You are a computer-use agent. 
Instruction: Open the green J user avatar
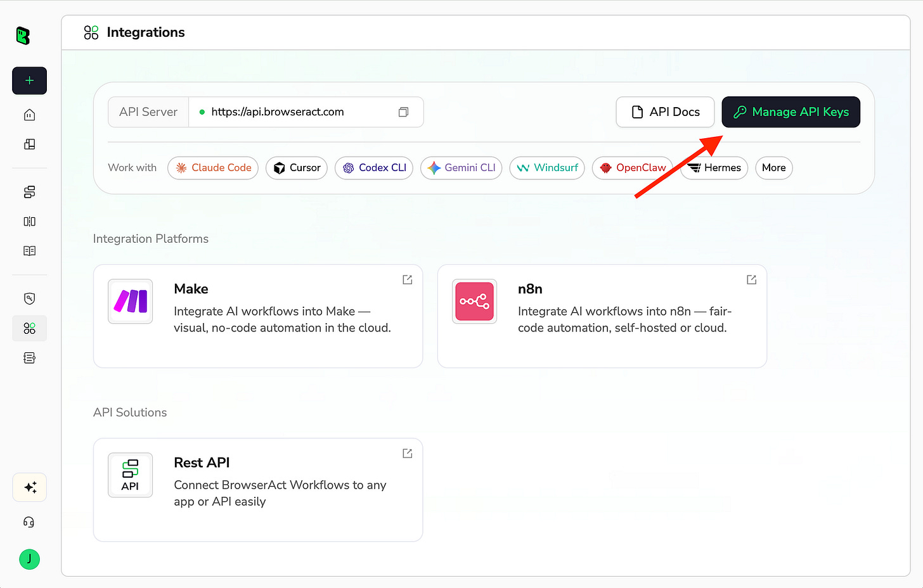29,559
